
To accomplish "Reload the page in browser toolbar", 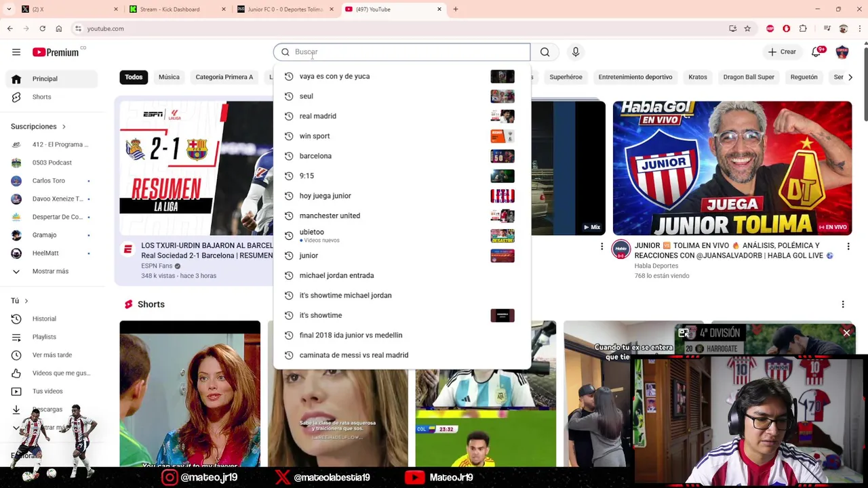I will 42,28.
